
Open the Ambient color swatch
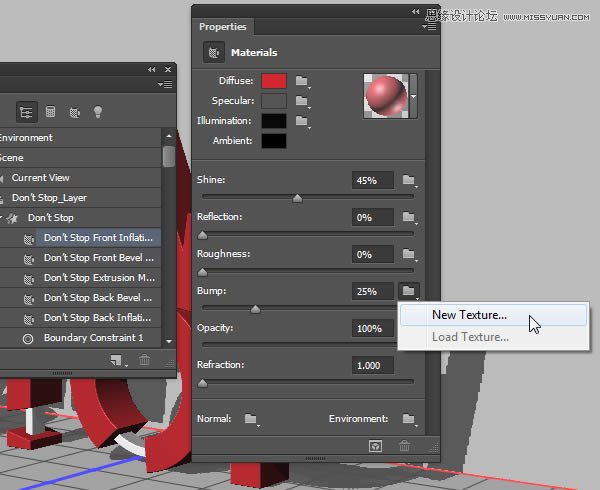click(x=274, y=141)
